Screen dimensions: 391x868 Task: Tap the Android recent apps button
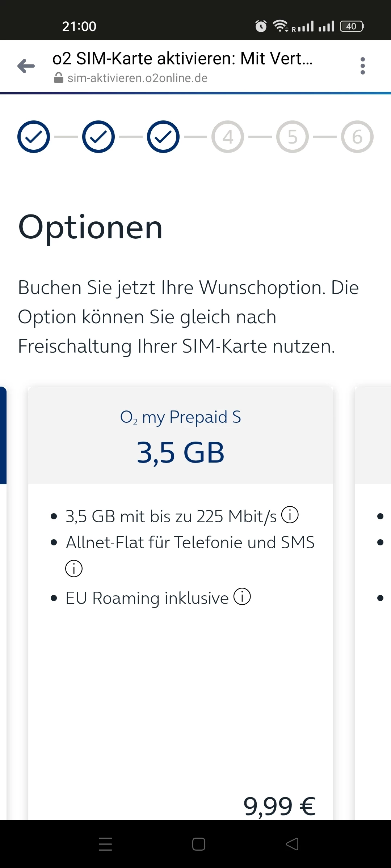[x=105, y=844]
